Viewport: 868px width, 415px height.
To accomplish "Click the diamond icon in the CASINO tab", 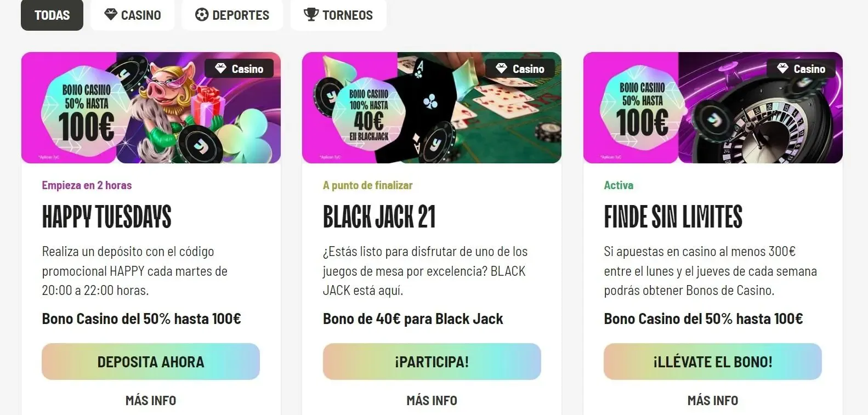I will [x=111, y=15].
